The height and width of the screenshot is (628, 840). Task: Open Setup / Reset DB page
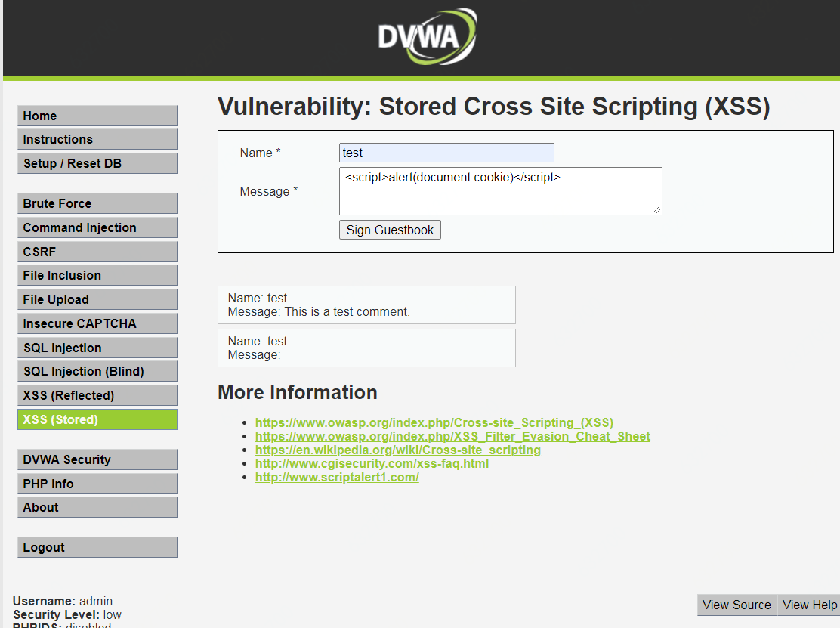click(97, 163)
